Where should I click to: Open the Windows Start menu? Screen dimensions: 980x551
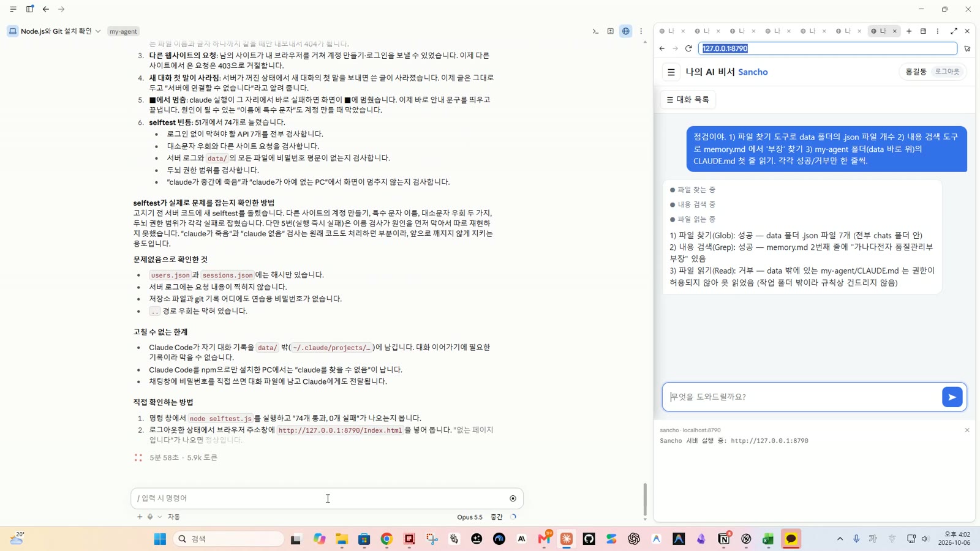point(160,539)
